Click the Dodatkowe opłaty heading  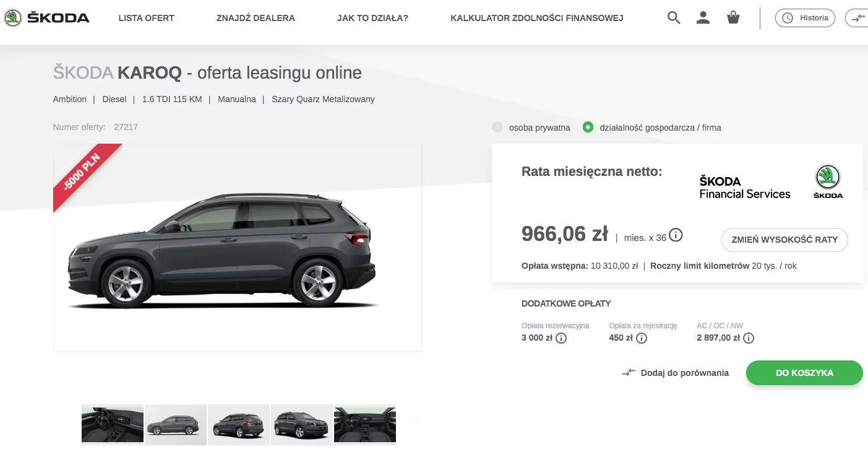[566, 303]
